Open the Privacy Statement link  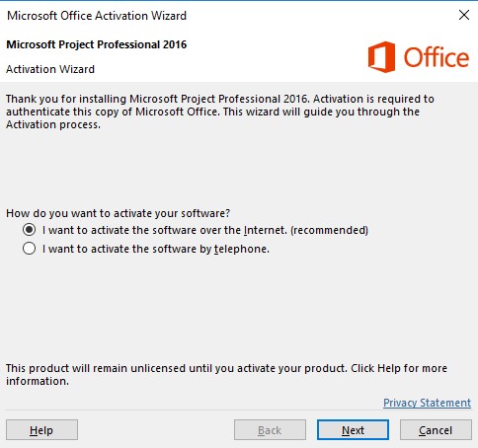coord(427,403)
